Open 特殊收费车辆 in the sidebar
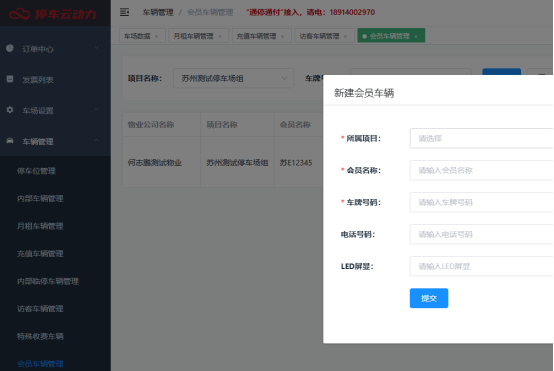Viewport: 554px width, 371px height. coord(40,336)
